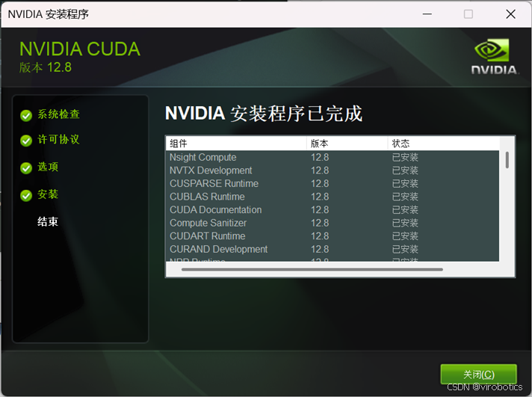The height and width of the screenshot is (397, 532).
Task: Select the CUDART Runtime row
Action: tap(332, 236)
